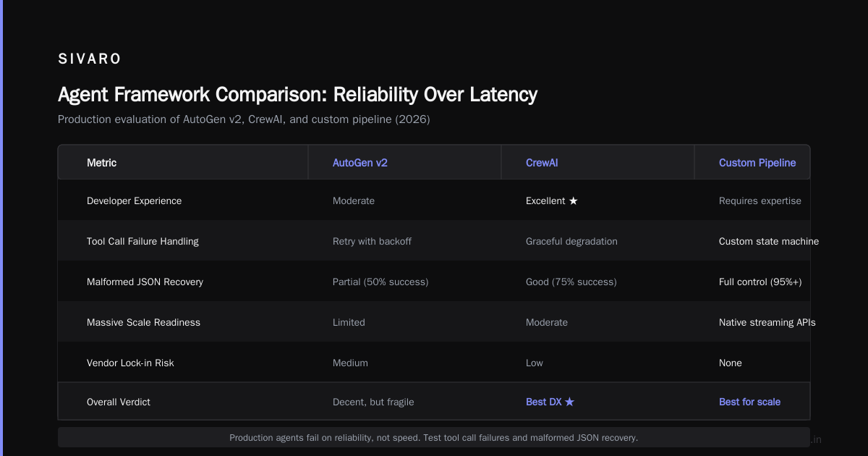Click the 'Native streaming APIs' cell
This screenshot has height=456, width=868.
click(x=767, y=322)
